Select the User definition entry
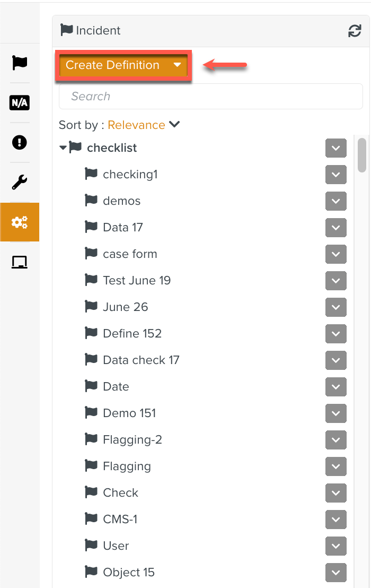371x588 pixels. [116, 546]
